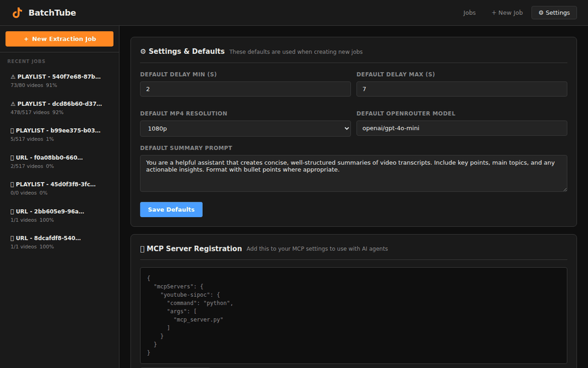This screenshot has height=368, width=588.
Task: Click the plus icon next to New Job
Action: (x=493, y=12)
